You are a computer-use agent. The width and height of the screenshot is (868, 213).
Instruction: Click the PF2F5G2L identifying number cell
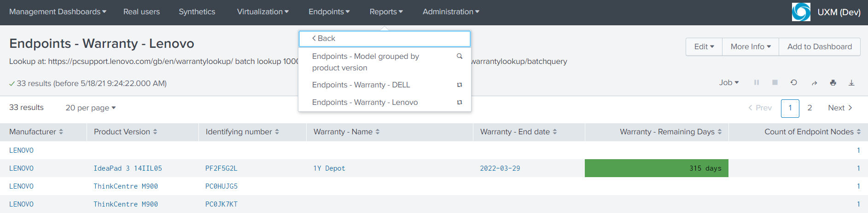pyautogui.click(x=221, y=168)
